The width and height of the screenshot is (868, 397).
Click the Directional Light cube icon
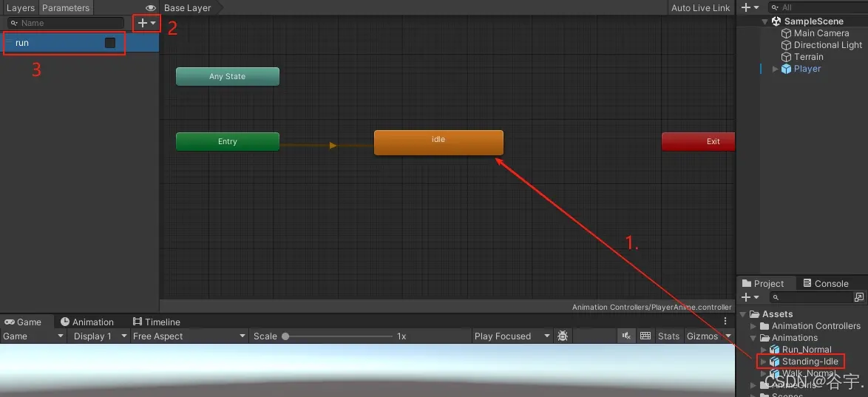coord(786,45)
